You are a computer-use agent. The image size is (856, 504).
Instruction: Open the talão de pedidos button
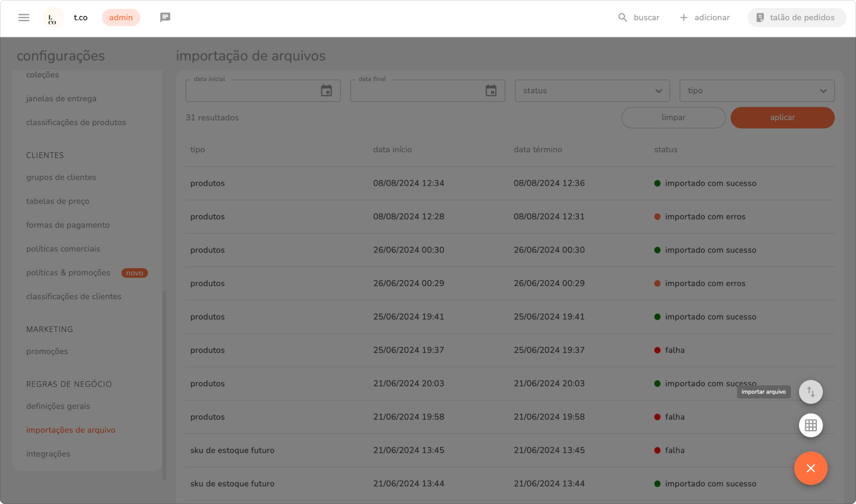click(x=797, y=17)
